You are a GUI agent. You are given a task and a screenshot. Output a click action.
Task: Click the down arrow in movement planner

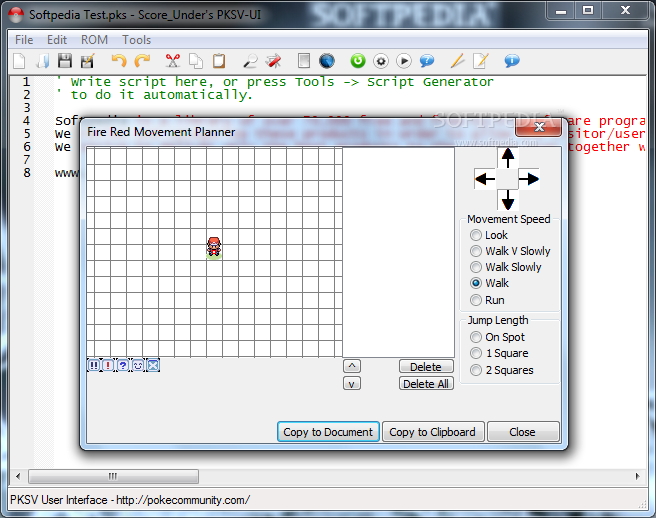508,200
